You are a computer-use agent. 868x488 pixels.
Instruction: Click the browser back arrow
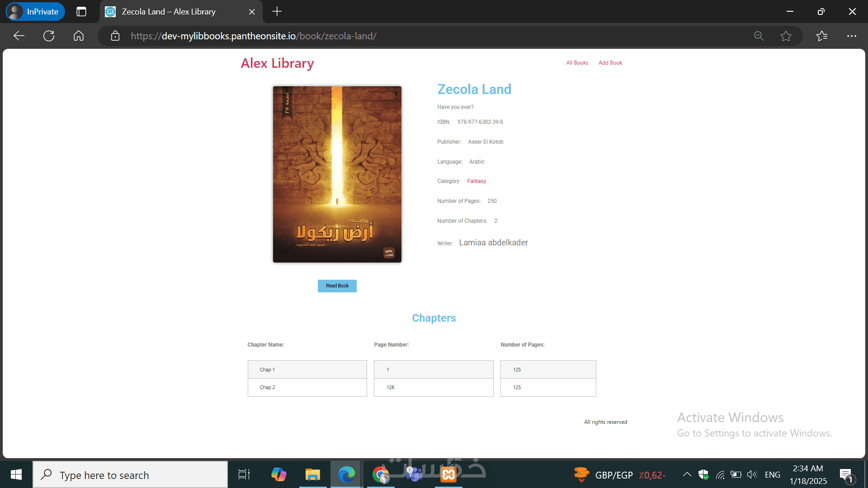(x=19, y=36)
